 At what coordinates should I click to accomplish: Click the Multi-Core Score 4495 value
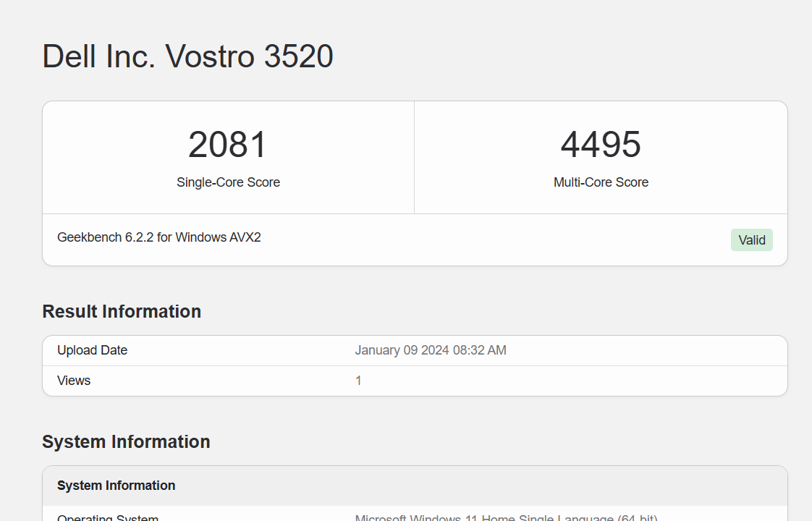pos(600,145)
